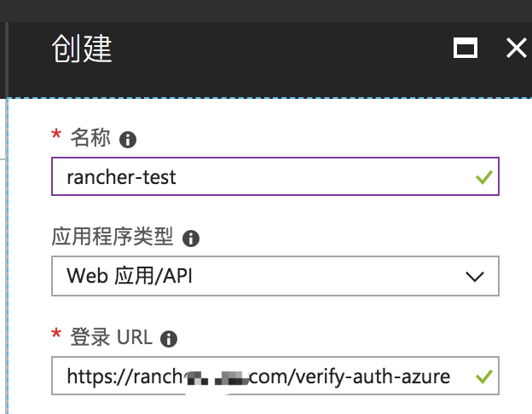Image resolution: width=532 pixels, height=414 pixels.
Task: Expand the 应用程序类型 dropdown chevron
Action: tap(475, 276)
